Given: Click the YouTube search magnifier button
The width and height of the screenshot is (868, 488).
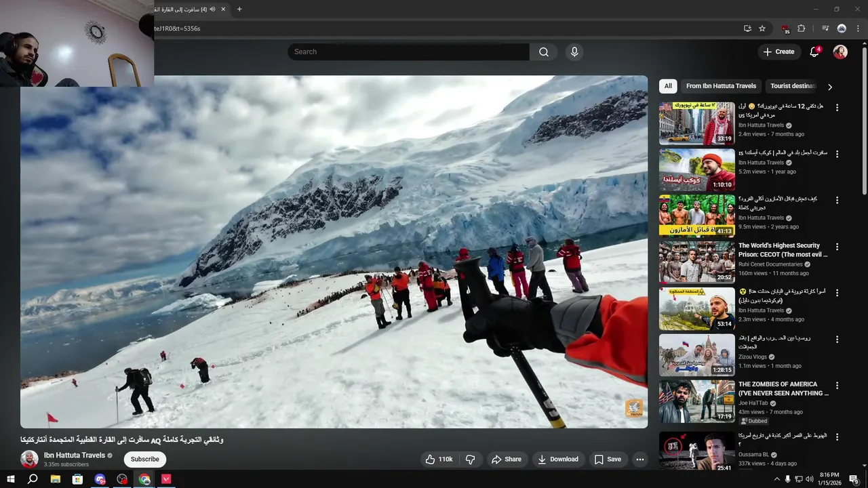Looking at the screenshot, I should click(x=544, y=52).
